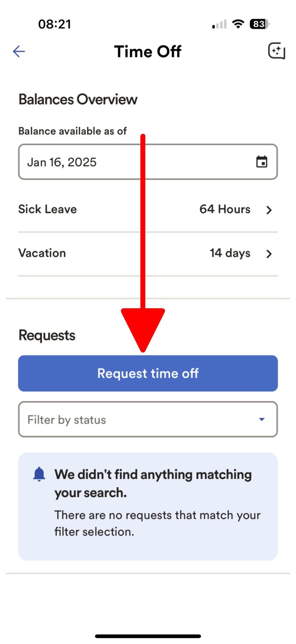Click the Filter by status dropdown arrow
This screenshot has height=644, width=296.
click(262, 419)
